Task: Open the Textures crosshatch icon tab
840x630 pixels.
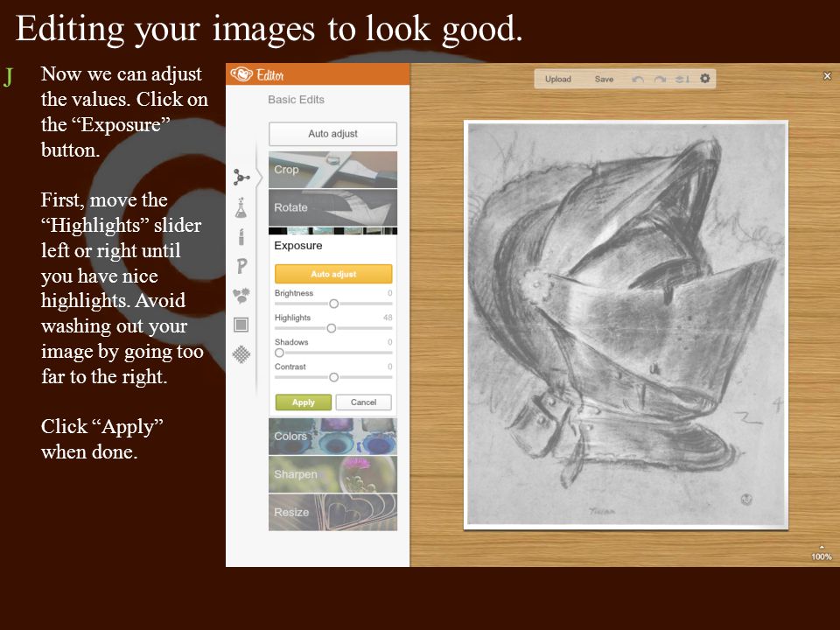Action: 241,354
